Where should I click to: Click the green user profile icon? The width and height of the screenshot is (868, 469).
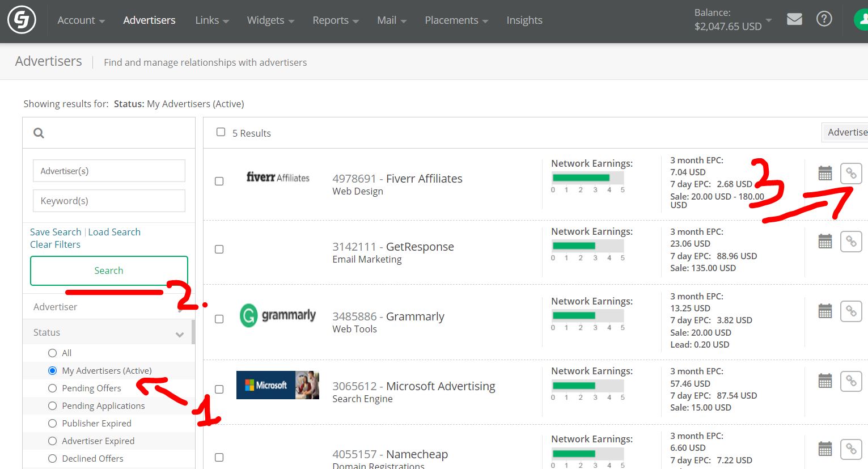tap(861, 19)
